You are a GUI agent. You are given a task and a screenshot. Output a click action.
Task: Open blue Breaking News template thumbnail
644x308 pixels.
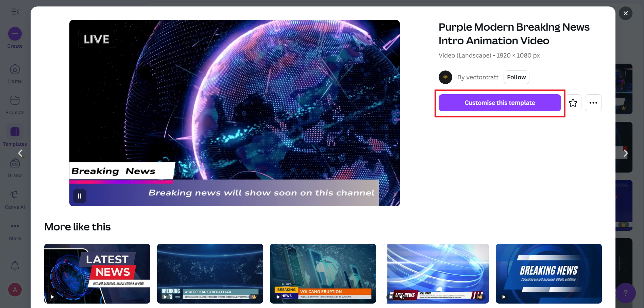(x=549, y=274)
